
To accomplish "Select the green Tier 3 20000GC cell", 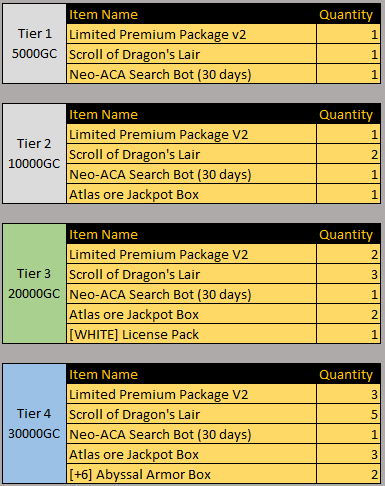I will [x=34, y=284].
